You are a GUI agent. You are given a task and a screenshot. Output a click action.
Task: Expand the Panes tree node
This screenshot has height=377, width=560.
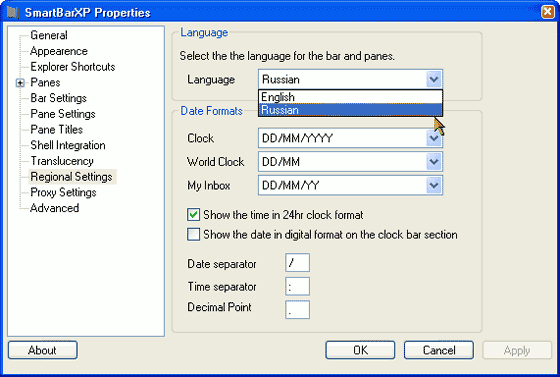pos(20,83)
